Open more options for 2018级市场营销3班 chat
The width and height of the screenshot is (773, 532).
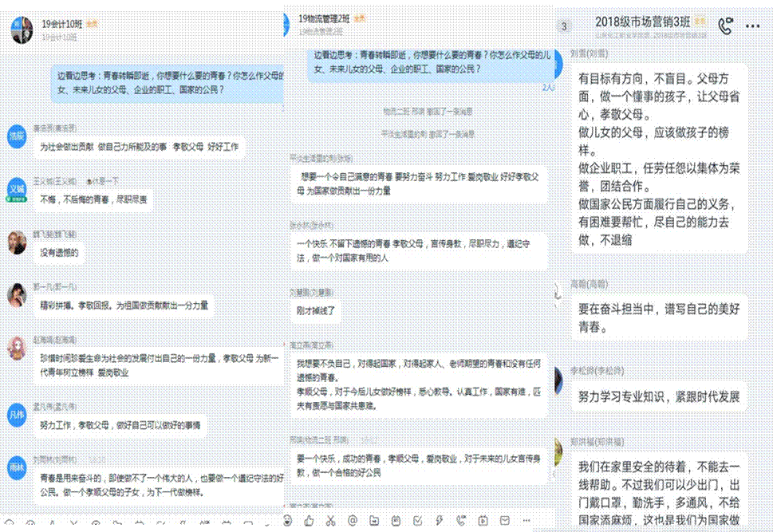[x=752, y=26]
